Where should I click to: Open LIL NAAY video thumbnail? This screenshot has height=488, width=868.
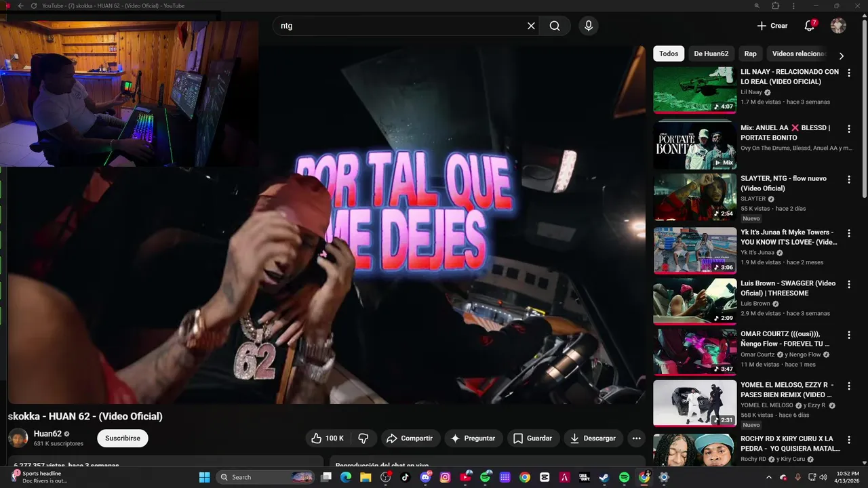[694, 89]
